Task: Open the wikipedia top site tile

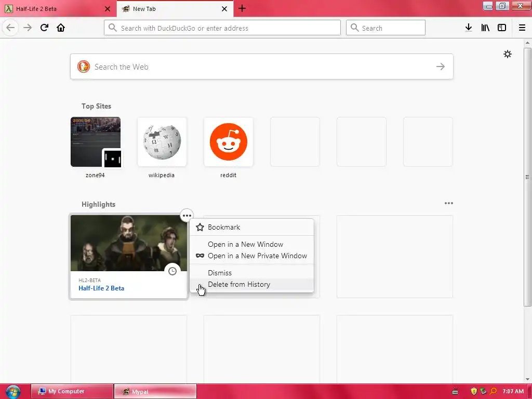Action: click(162, 142)
